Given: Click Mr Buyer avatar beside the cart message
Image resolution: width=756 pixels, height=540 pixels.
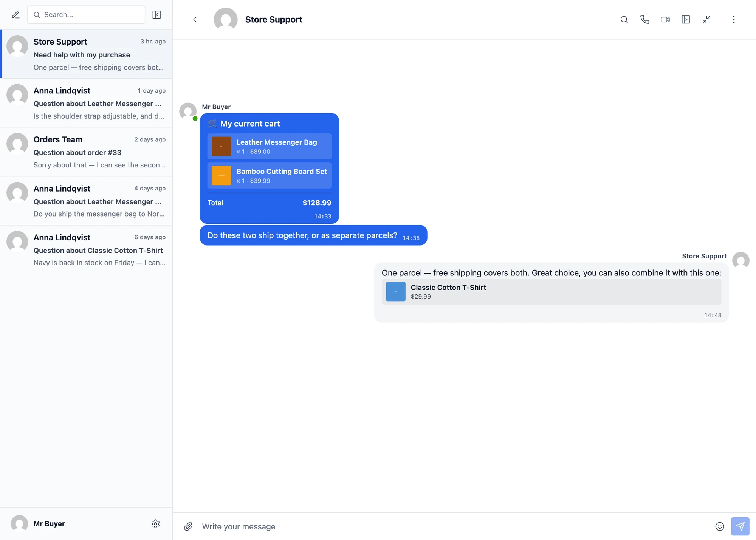Looking at the screenshot, I should [x=188, y=111].
